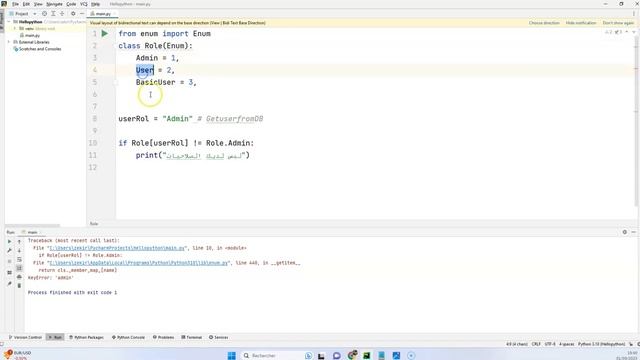Open the VCS menu

(84, 4)
